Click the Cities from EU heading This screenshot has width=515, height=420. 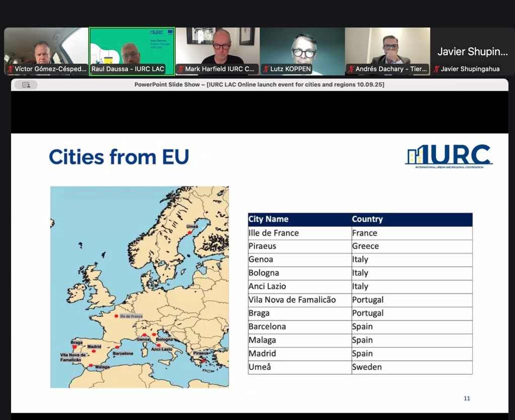(x=119, y=157)
